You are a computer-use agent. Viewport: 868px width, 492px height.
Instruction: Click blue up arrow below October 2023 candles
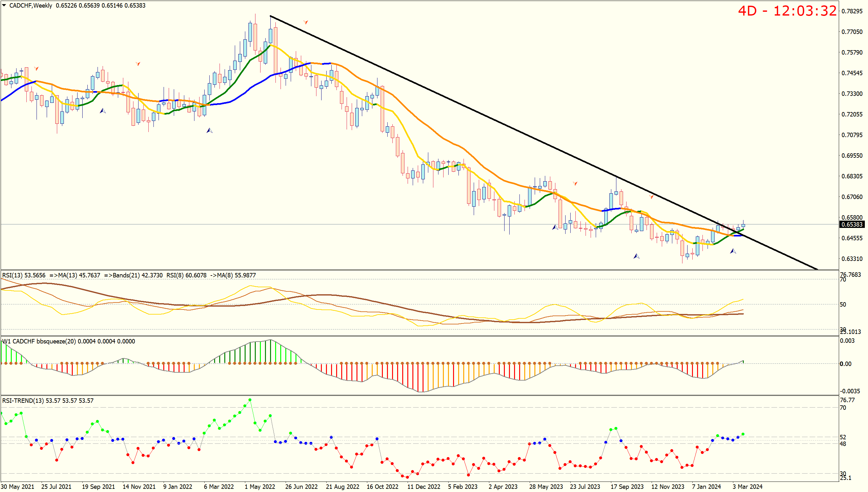636,256
